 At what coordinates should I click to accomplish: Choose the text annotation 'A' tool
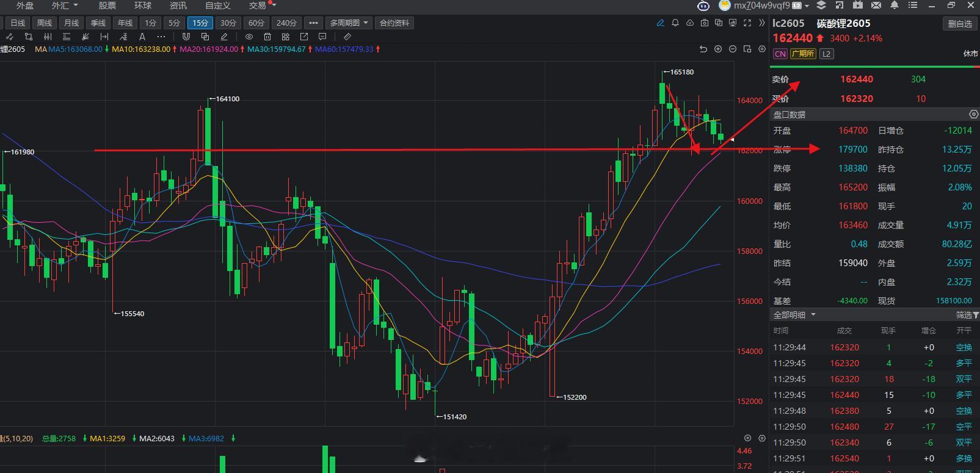(x=143, y=37)
